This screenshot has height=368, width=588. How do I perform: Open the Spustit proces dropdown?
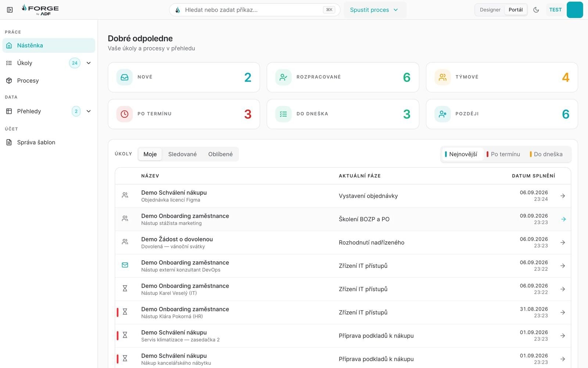click(375, 10)
